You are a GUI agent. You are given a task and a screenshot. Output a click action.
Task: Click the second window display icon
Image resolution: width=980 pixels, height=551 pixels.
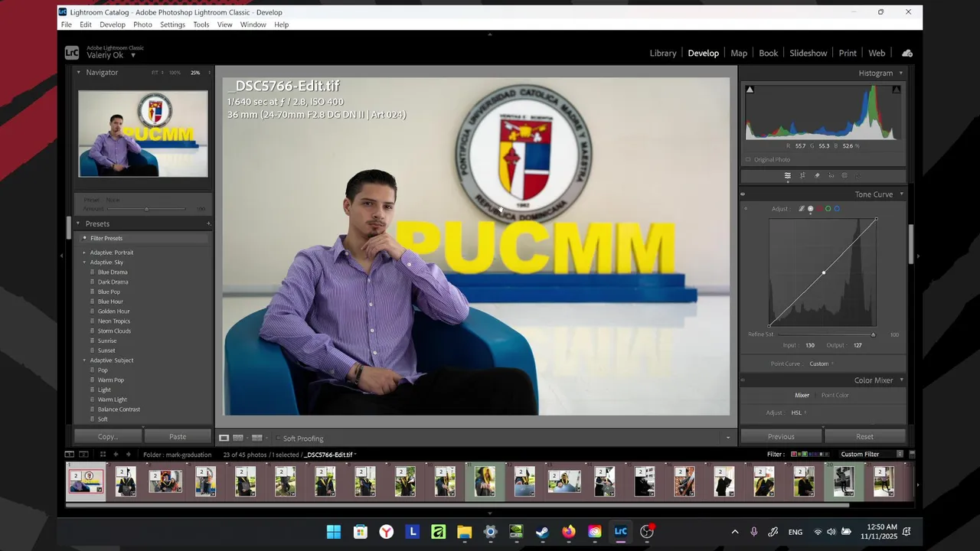click(83, 455)
